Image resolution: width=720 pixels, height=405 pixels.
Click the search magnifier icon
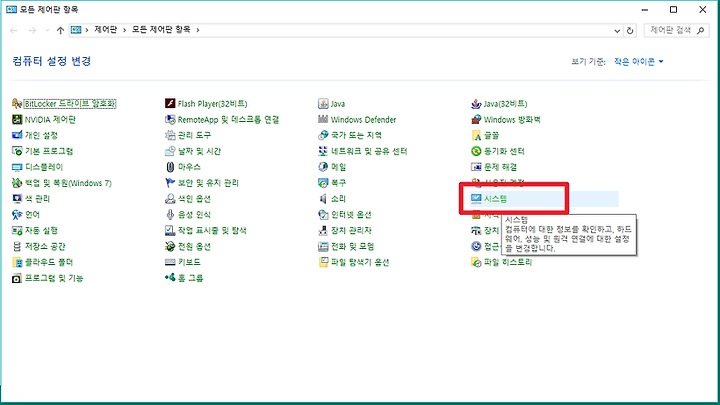pos(701,30)
